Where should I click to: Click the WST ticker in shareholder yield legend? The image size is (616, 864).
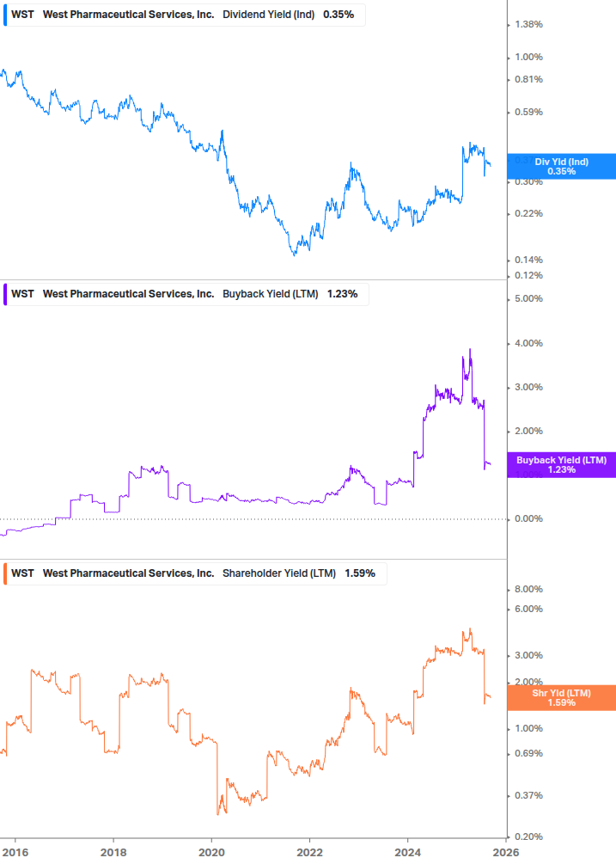pyautogui.click(x=22, y=573)
